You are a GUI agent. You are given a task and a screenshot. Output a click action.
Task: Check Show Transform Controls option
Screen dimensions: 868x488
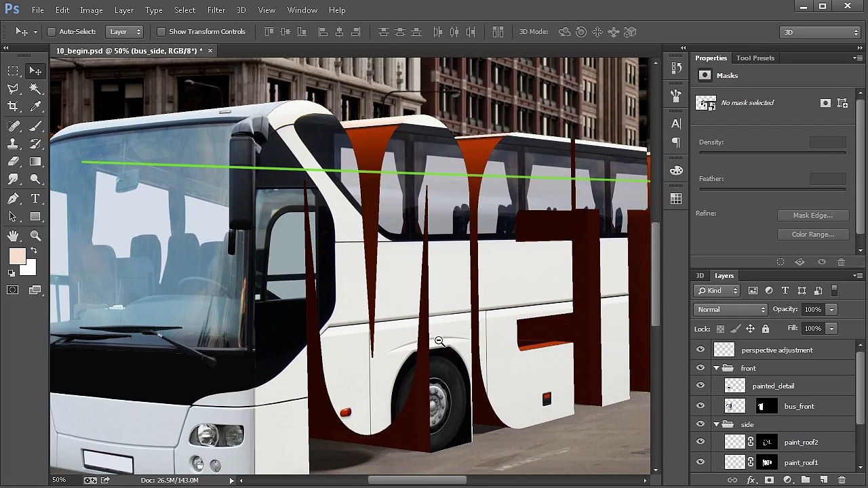click(161, 32)
